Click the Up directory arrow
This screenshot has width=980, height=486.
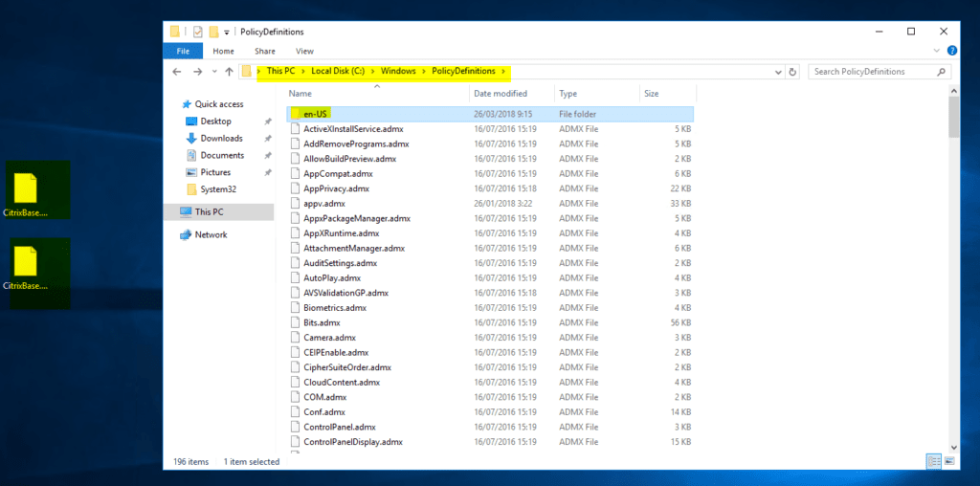230,72
